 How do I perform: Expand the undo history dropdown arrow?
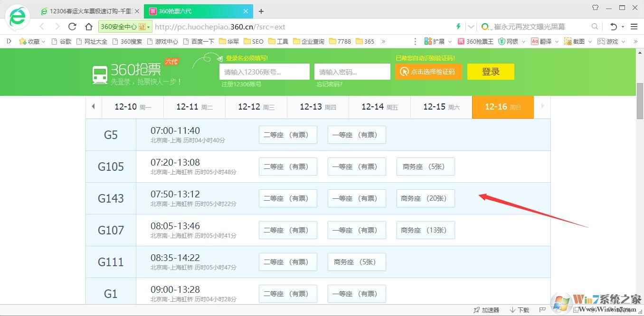point(622,27)
